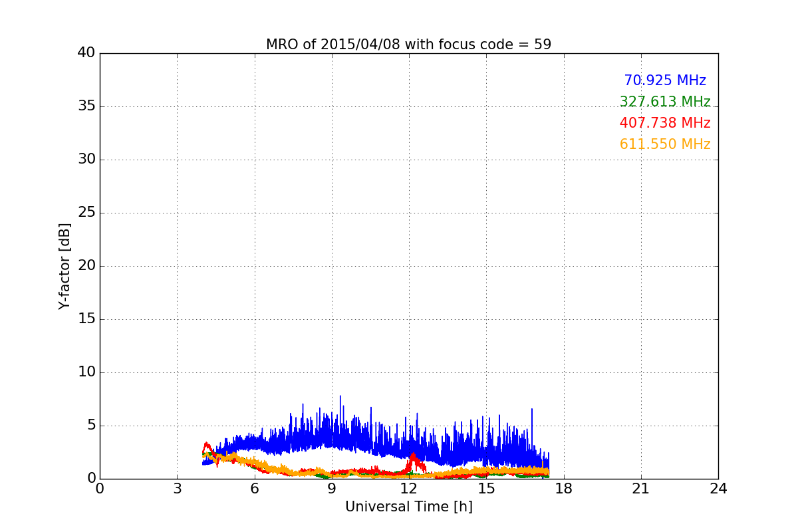This screenshot has height=532, width=798.
Task: Click x-axis tick label 6
Action: [255, 489]
